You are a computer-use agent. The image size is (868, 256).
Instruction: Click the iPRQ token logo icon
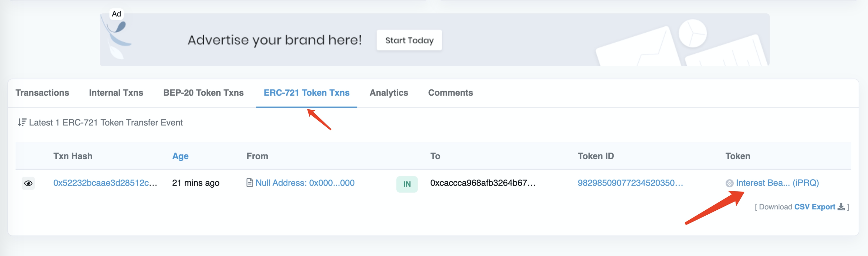pos(729,183)
